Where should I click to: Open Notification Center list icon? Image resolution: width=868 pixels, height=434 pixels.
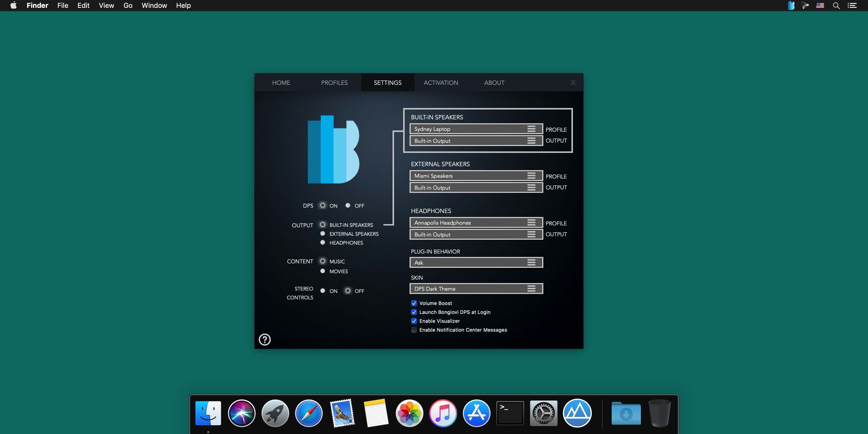pos(852,5)
